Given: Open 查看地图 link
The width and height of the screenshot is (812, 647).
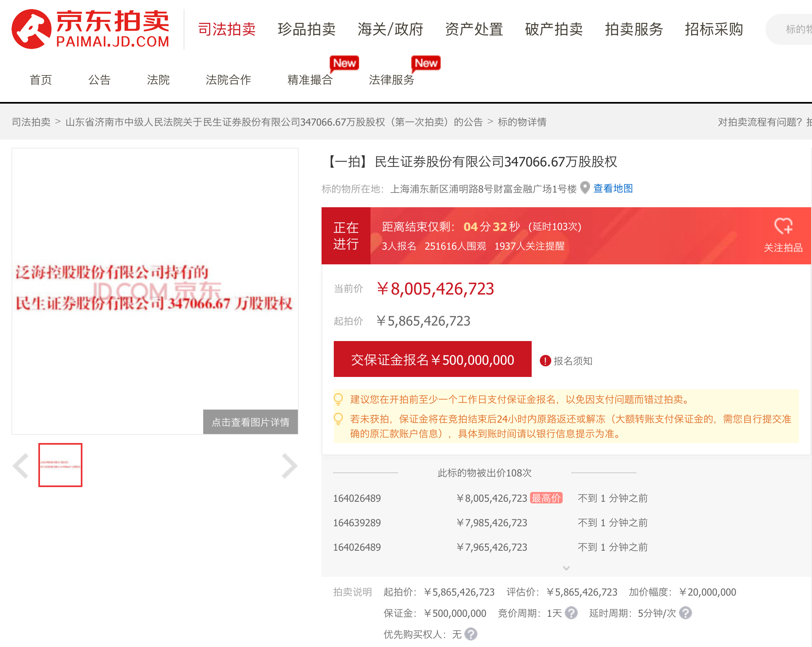Looking at the screenshot, I should (612, 188).
